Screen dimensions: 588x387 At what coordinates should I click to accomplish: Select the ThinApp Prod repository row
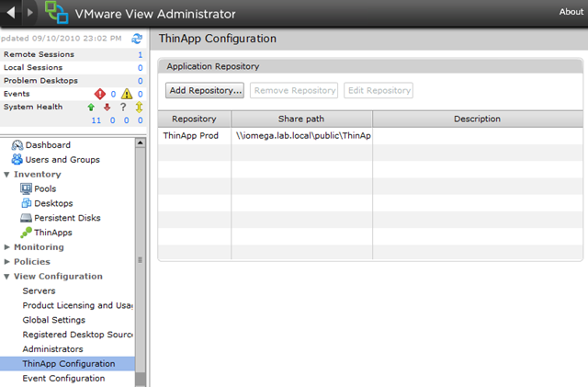coord(370,136)
